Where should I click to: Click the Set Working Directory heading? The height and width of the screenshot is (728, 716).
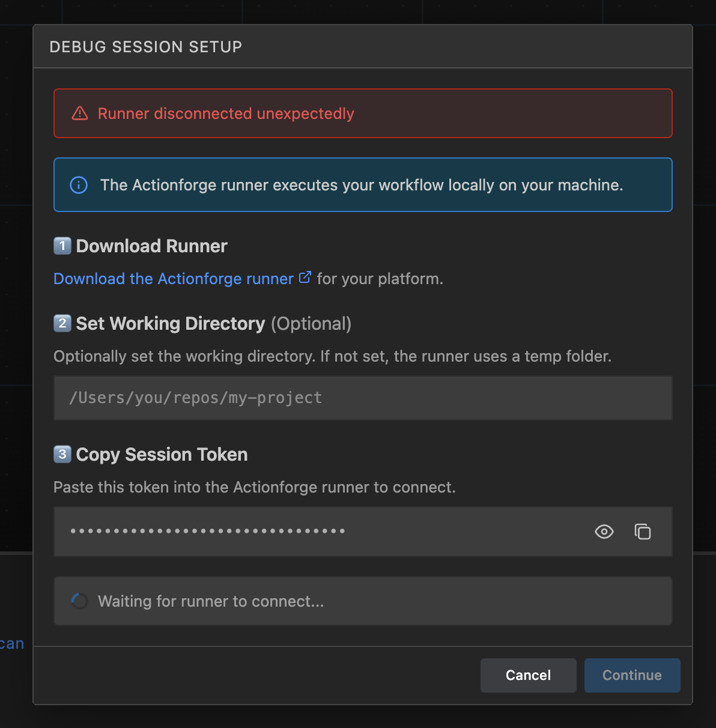tap(171, 323)
